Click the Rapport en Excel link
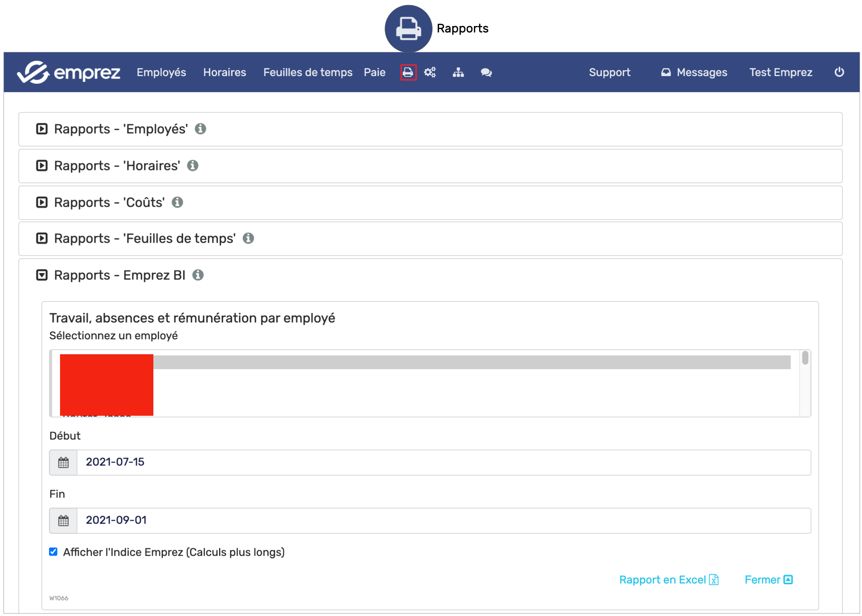The width and height of the screenshot is (862, 616). [668, 580]
